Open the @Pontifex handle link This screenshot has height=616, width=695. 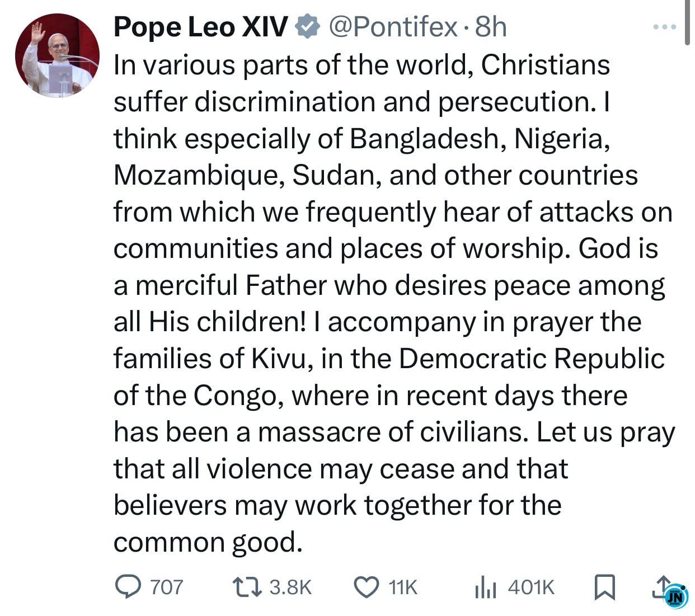(393, 27)
